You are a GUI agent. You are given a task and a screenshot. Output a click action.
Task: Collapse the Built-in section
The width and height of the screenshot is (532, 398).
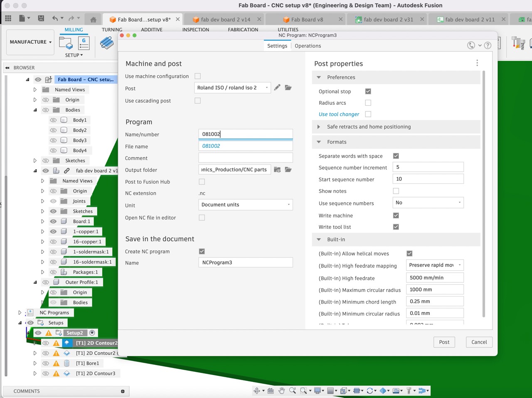pyautogui.click(x=319, y=240)
